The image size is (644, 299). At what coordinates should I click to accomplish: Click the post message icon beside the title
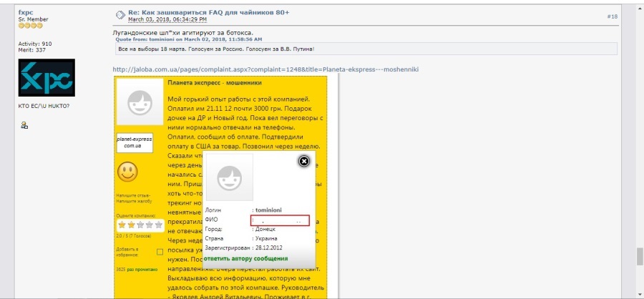[120, 15]
